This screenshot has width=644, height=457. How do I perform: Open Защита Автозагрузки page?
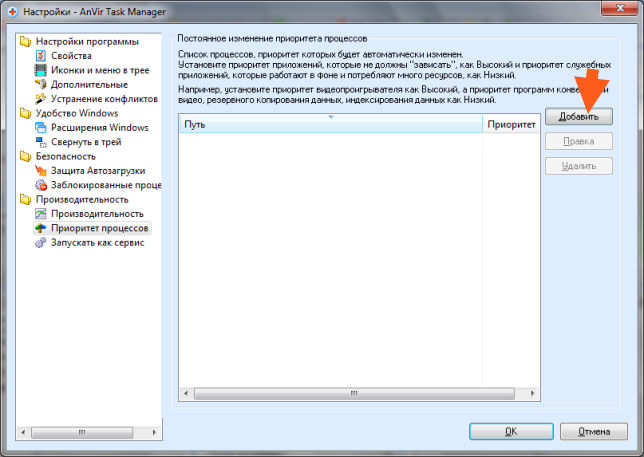tap(98, 171)
